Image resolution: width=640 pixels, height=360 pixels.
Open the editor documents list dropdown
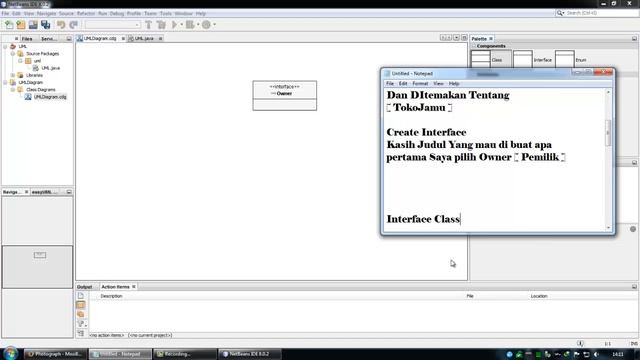(456, 38)
